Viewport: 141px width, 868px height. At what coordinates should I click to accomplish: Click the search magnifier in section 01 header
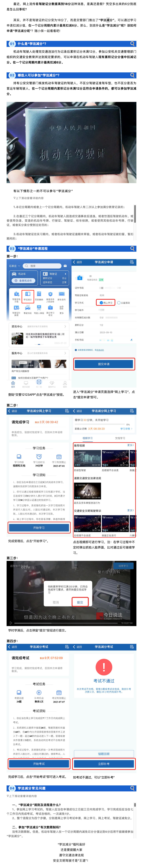click(x=133, y=44)
